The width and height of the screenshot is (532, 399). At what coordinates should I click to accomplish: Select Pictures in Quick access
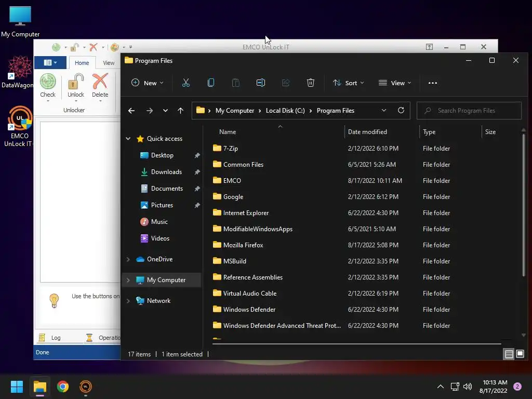(x=162, y=205)
